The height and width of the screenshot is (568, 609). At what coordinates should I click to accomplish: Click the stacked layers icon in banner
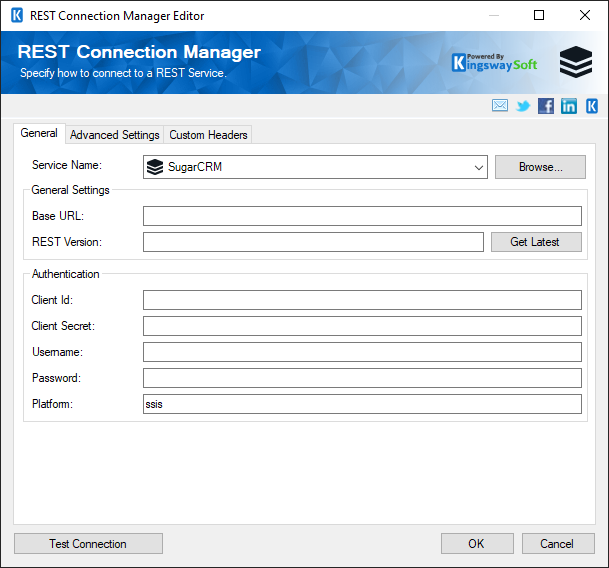coord(576,62)
